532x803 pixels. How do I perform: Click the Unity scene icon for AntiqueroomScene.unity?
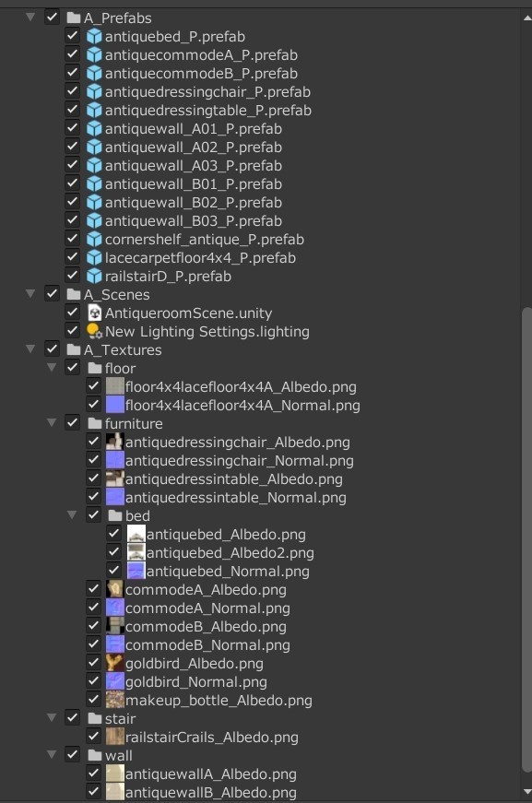(x=94, y=313)
